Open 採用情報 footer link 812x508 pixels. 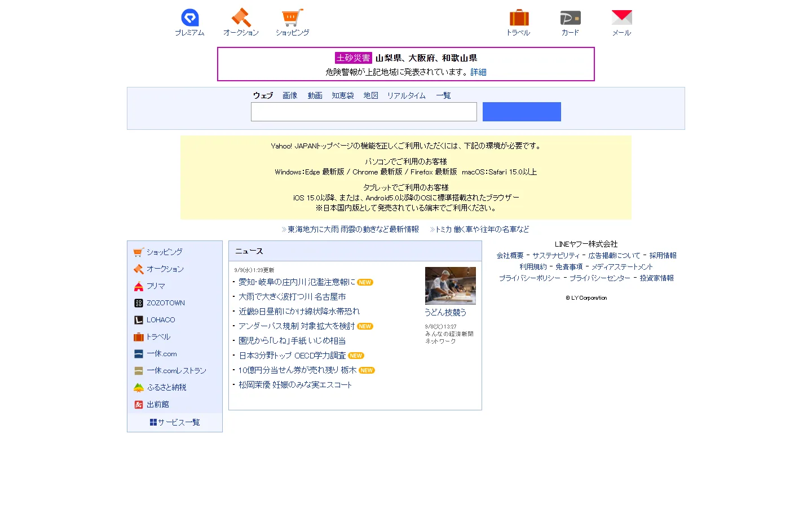[x=663, y=256]
